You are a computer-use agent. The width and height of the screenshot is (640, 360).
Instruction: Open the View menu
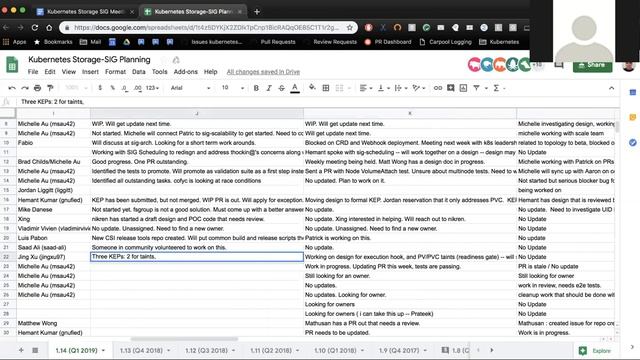(x=69, y=71)
